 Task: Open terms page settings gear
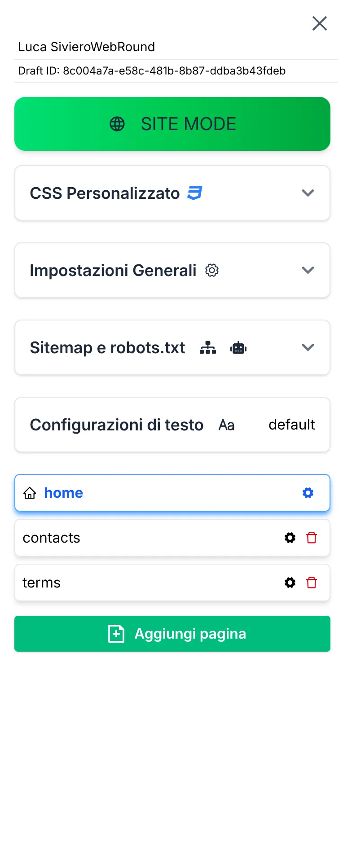[x=290, y=583]
